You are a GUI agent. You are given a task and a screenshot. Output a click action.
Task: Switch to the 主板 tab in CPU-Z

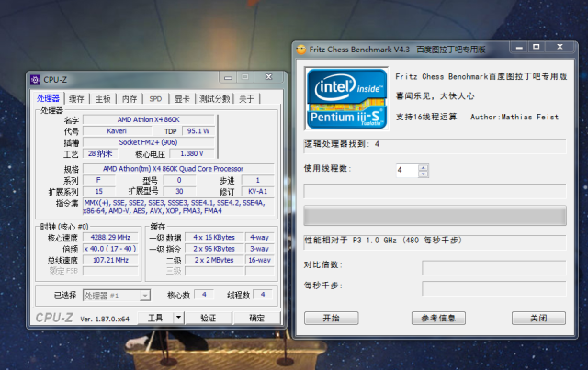[x=103, y=98]
